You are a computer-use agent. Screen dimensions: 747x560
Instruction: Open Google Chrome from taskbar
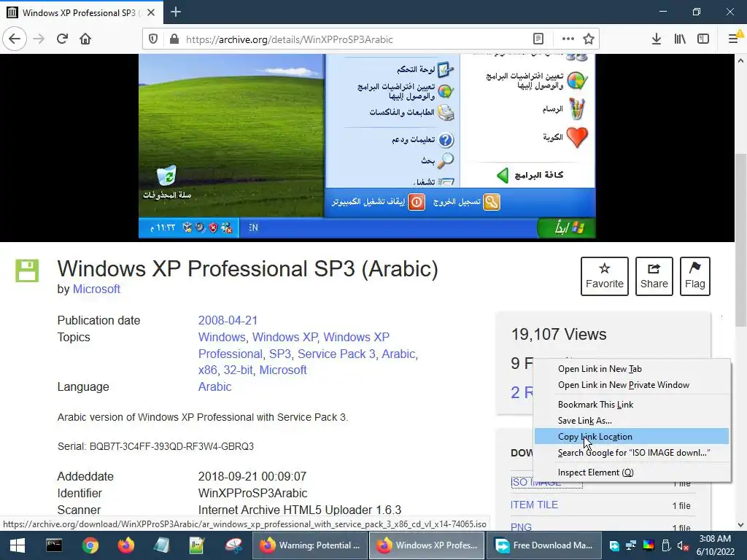(x=90, y=545)
